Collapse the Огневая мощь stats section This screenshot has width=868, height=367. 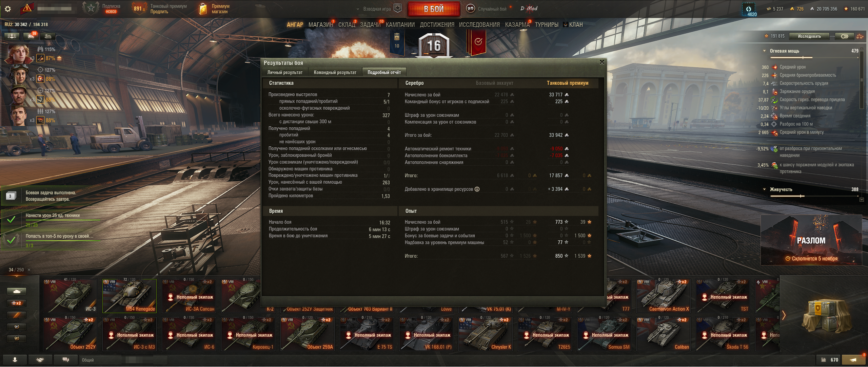click(x=764, y=51)
